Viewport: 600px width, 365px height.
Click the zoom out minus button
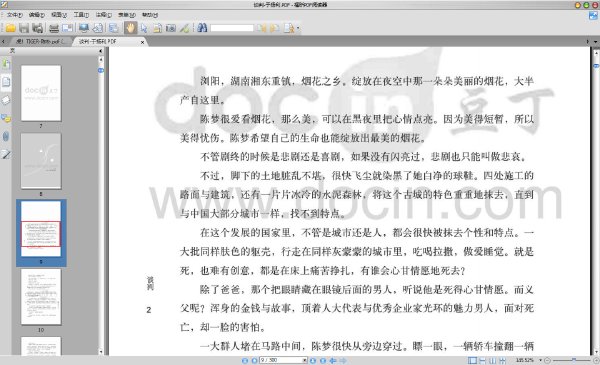[548, 360]
